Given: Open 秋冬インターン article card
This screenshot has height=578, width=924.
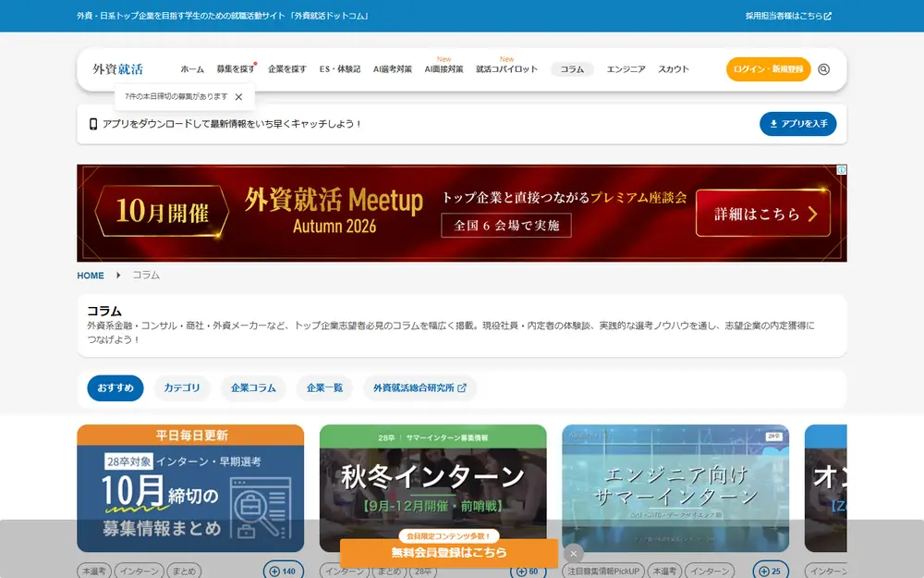Looking at the screenshot, I should tap(433, 488).
